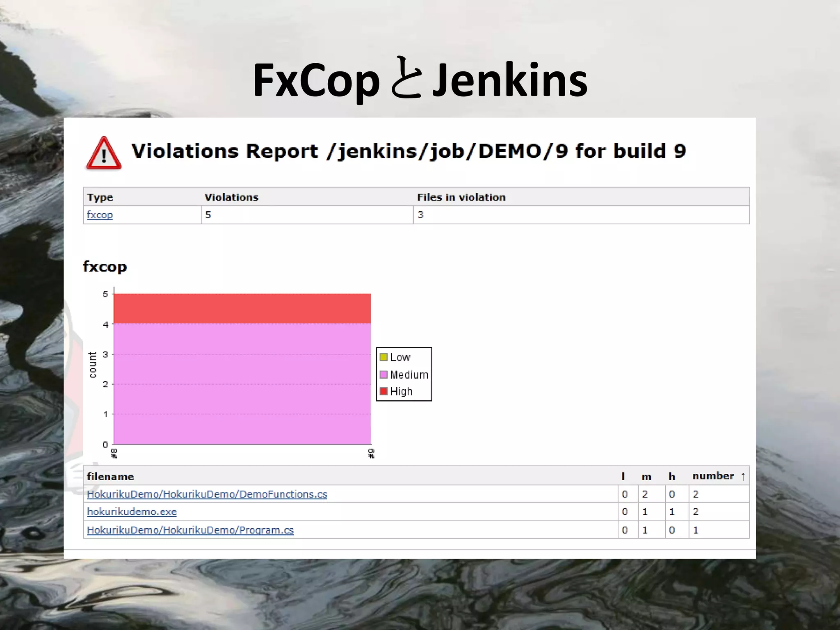The image size is (840, 630).
Task: Click the Violations Report build 9 heading
Action: tap(409, 152)
